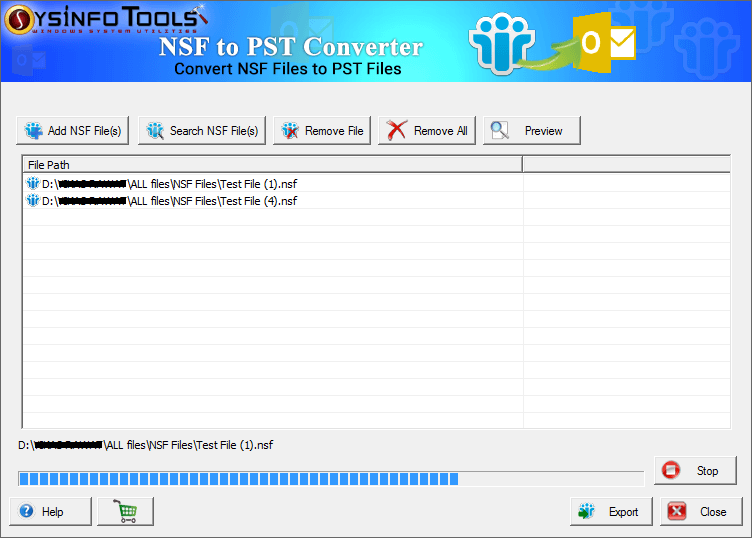Click the Remove File button
Viewport: 752px width, 538px height.
click(322, 130)
